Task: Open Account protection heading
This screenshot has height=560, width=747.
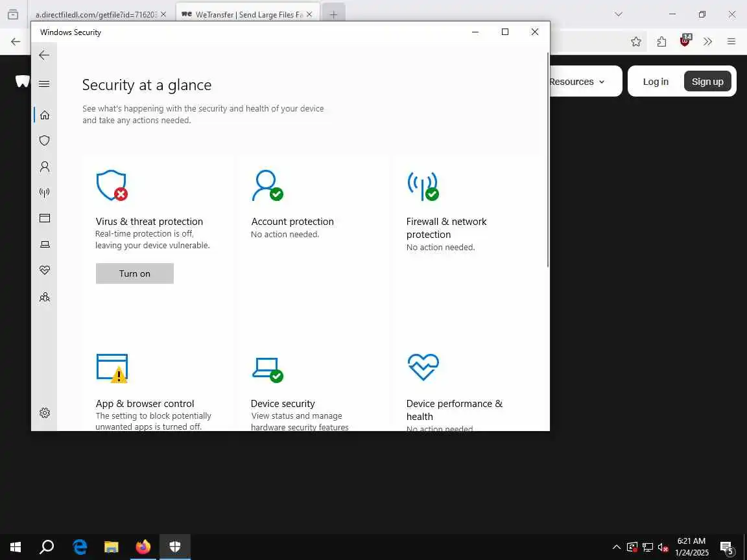Action: point(292,222)
